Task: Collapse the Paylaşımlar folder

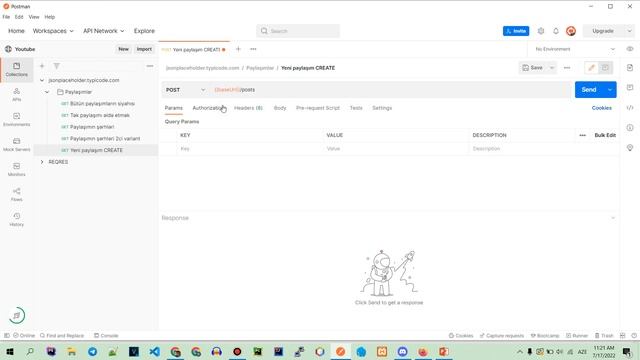Action: point(47,92)
